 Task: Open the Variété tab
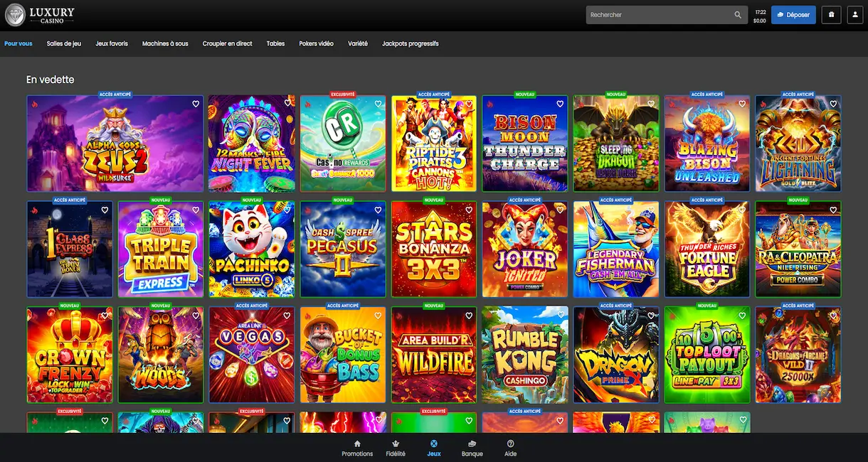pyautogui.click(x=358, y=43)
